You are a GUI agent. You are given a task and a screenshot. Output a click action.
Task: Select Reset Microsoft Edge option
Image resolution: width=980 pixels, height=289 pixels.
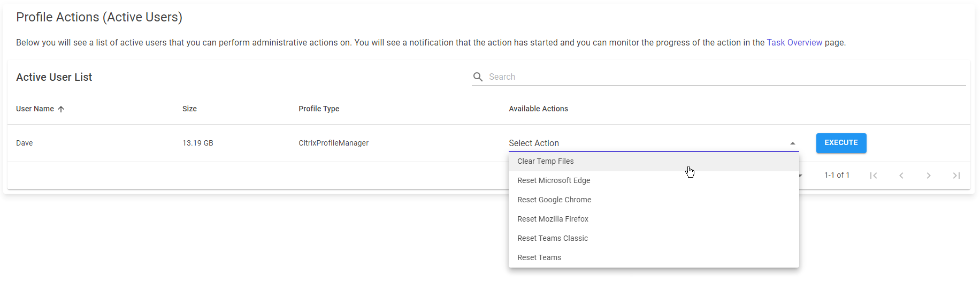tap(554, 180)
